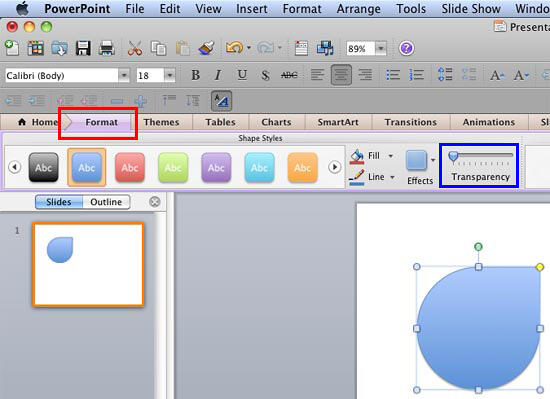Expand the Line color dropdown
This screenshot has height=399, width=550.
pyautogui.click(x=392, y=177)
